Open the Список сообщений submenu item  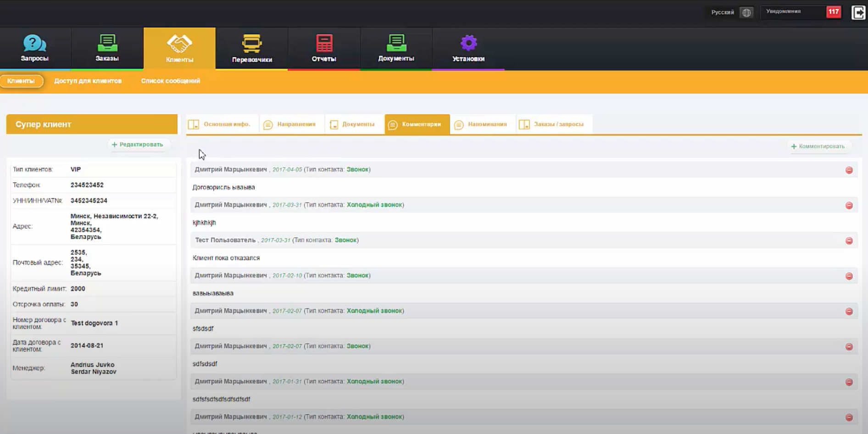coord(171,81)
